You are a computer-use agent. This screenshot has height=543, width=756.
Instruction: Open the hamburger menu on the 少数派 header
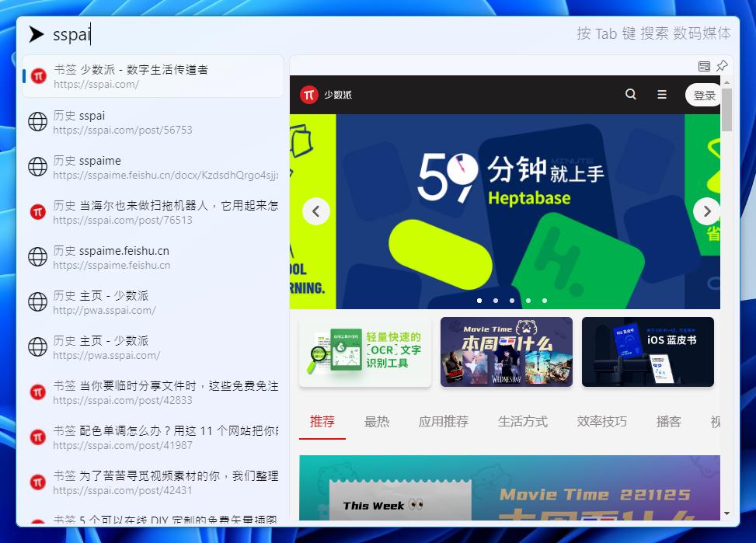click(x=662, y=95)
